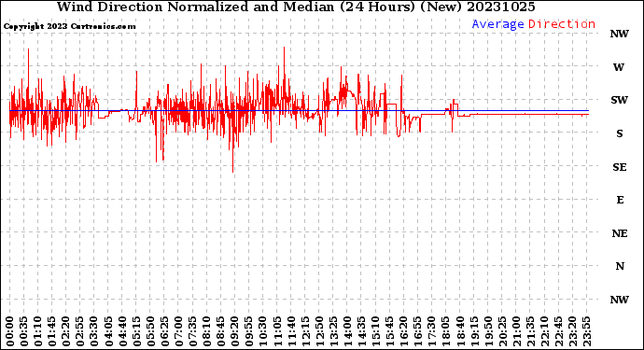Click the 11:40 time axis label
644x350 pixels.
[x=291, y=331]
